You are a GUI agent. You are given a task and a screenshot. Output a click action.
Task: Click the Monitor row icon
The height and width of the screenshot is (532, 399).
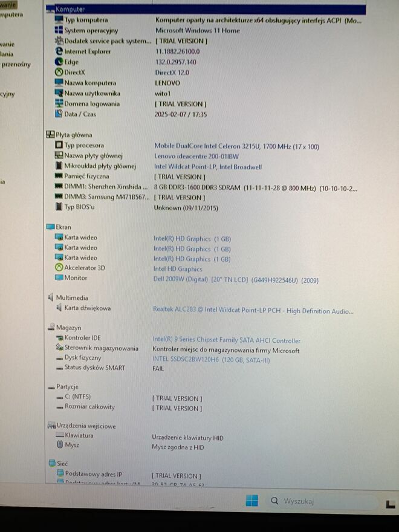point(59,277)
